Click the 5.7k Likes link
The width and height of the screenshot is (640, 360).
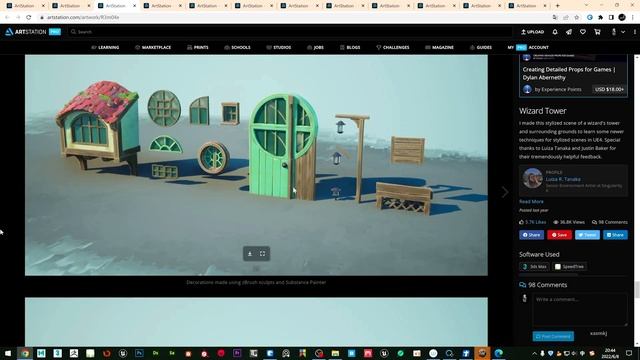[532, 222]
